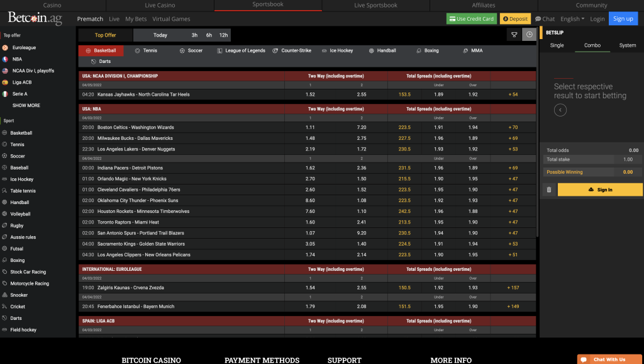The width and height of the screenshot is (644, 364).
Task: Switch to Live Casino top tab
Action: (x=160, y=5)
